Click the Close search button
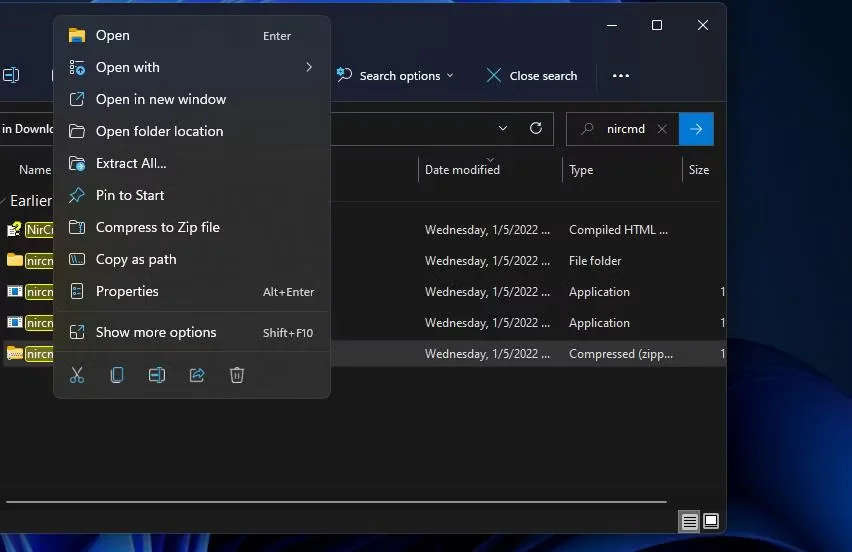Screen dimensions: 852x552 click(x=531, y=76)
